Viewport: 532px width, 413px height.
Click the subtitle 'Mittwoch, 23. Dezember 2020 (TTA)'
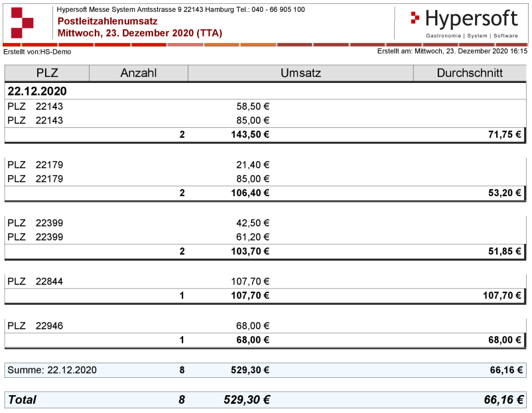pyautogui.click(x=140, y=33)
